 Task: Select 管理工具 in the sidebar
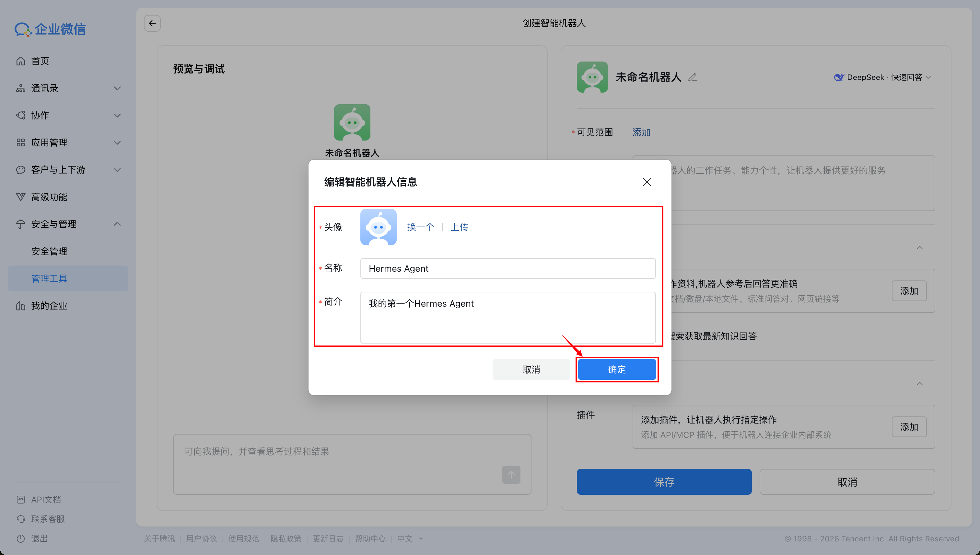click(x=49, y=278)
